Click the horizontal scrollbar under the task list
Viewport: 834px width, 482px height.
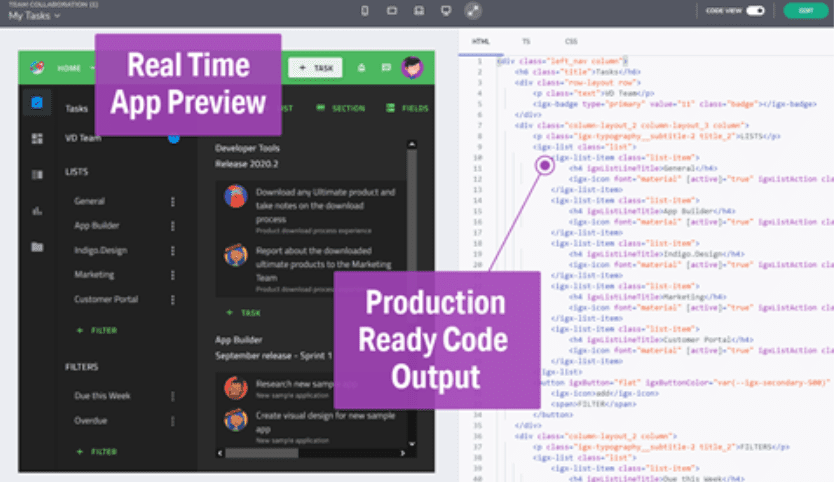click(x=312, y=453)
